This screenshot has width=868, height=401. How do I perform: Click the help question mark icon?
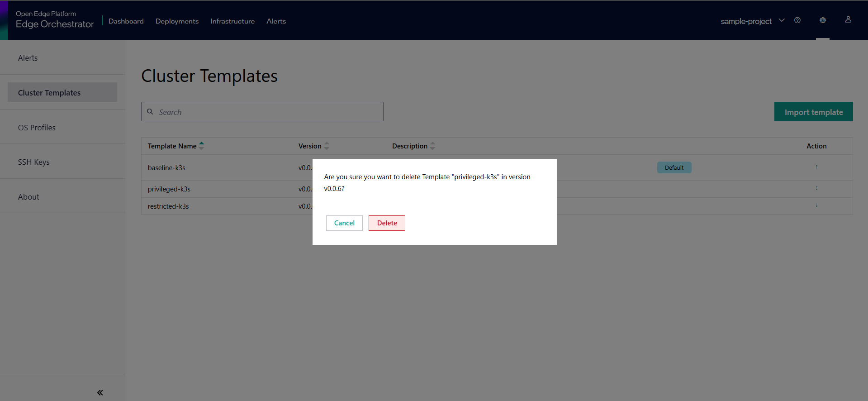pos(797,20)
